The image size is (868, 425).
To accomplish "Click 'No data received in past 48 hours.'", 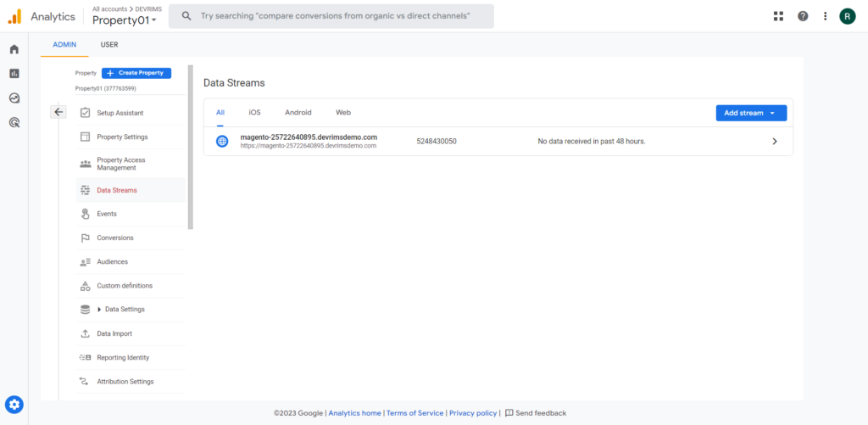I will [x=592, y=142].
